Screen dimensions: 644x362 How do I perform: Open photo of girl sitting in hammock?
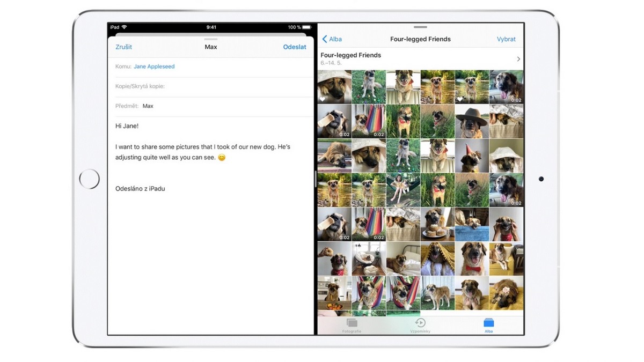(x=403, y=190)
